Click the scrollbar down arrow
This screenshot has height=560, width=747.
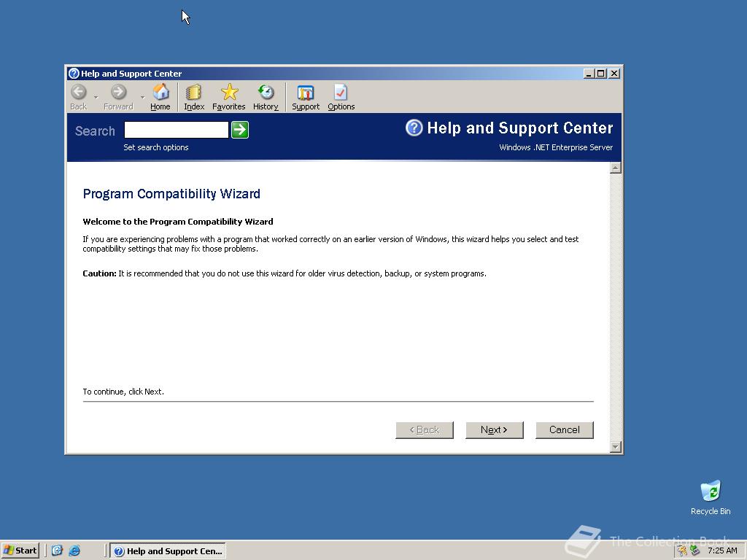coord(616,447)
